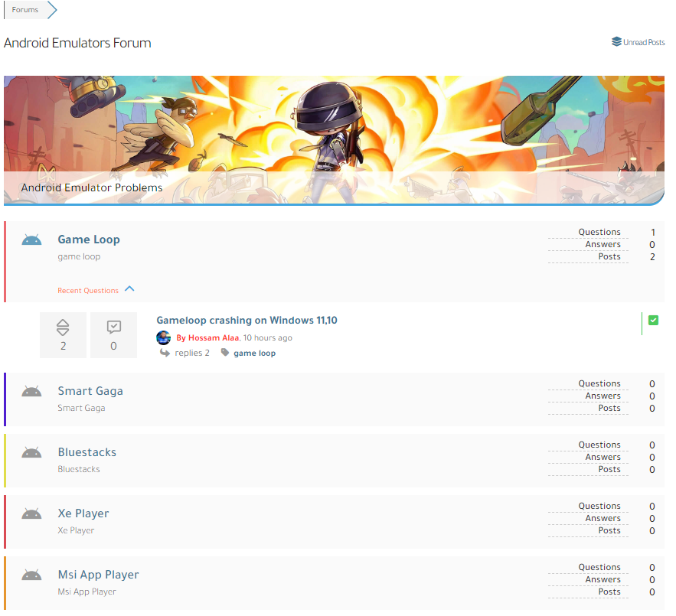Click the replies arrow icon
Image resolution: width=676 pixels, height=616 pixels.
tap(165, 353)
